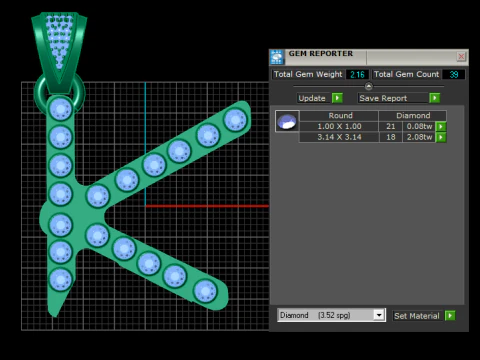Click the 0.08tw weight cell
480x360 pixels.
tap(419, 126)
